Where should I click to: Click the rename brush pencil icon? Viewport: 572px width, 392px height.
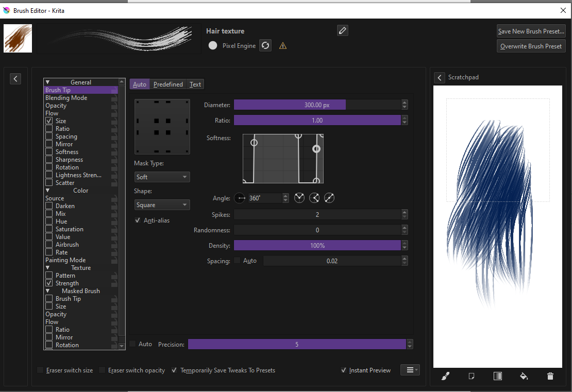pyautogui.click(x=343, y=30)
